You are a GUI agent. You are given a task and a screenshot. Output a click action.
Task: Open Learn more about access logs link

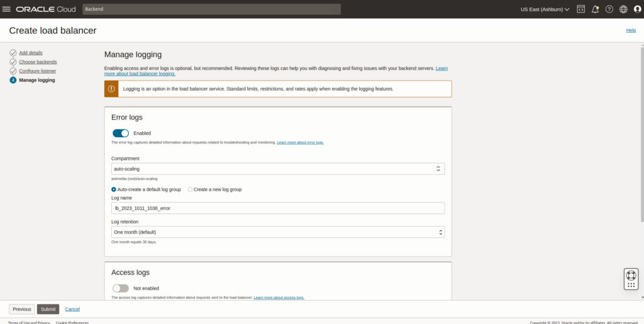pyautogui.click(x=279, y=298)
